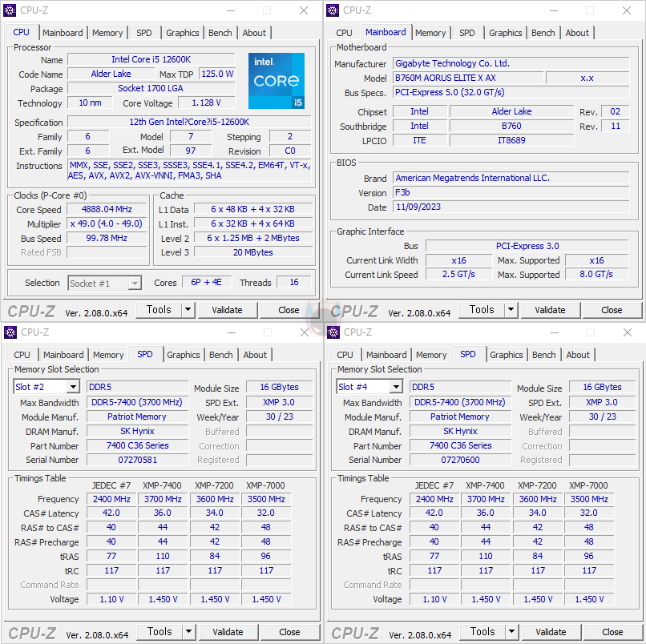Open the Socket #1 selection dropdown
Viewport: 646px width, 644px height.
tap(105, 284)
